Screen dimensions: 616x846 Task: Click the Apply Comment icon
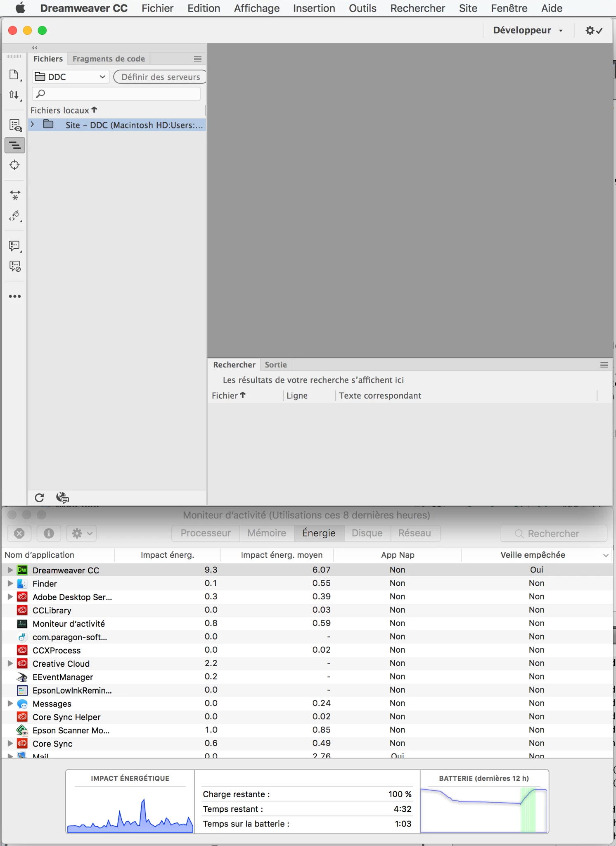[15, 246]
